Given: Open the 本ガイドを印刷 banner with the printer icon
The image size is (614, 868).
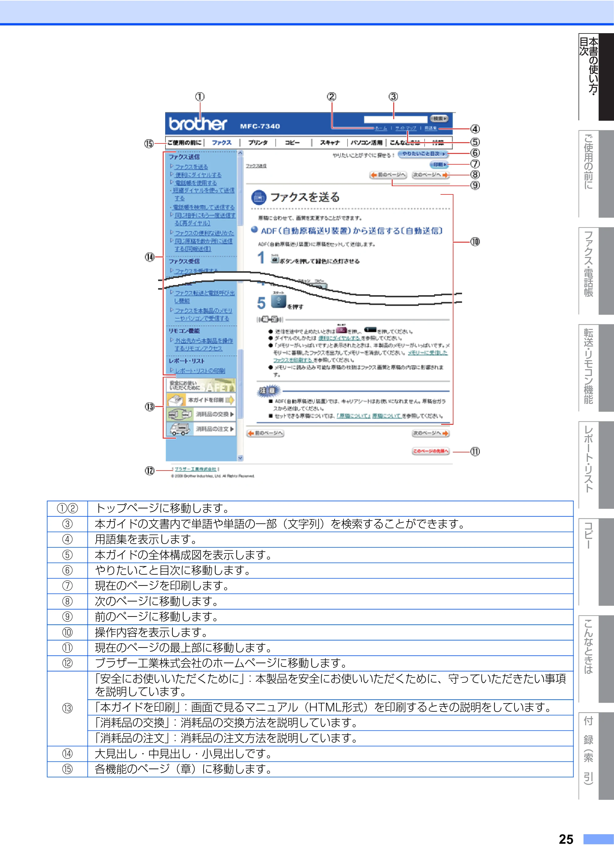Looking at the screenshot, I should tap(201, 400).
